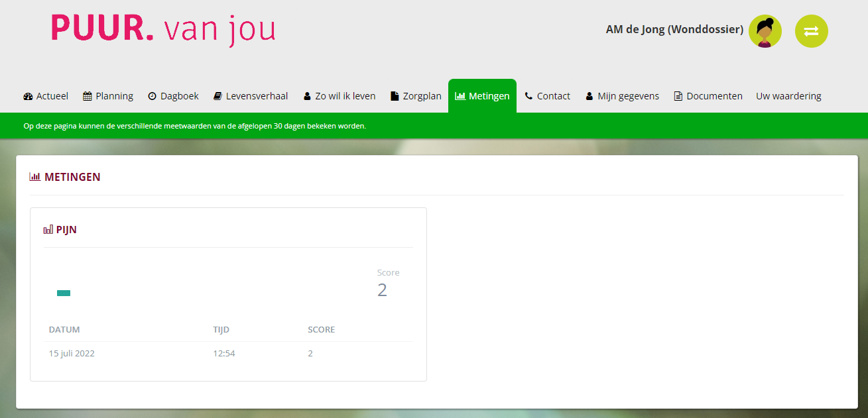Click the clock icon on Dagboek
Viewport: 868px width, 418px height.
coord(152,96)
